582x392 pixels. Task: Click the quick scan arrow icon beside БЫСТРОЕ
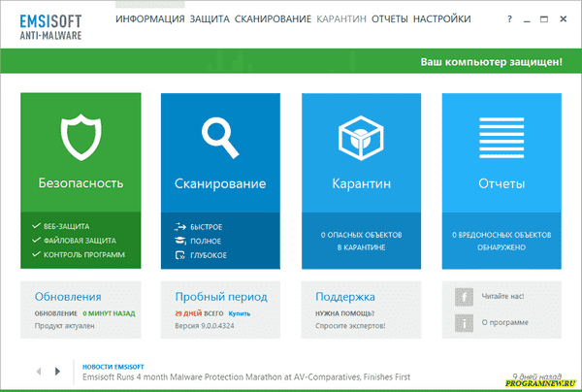[180, 226]
